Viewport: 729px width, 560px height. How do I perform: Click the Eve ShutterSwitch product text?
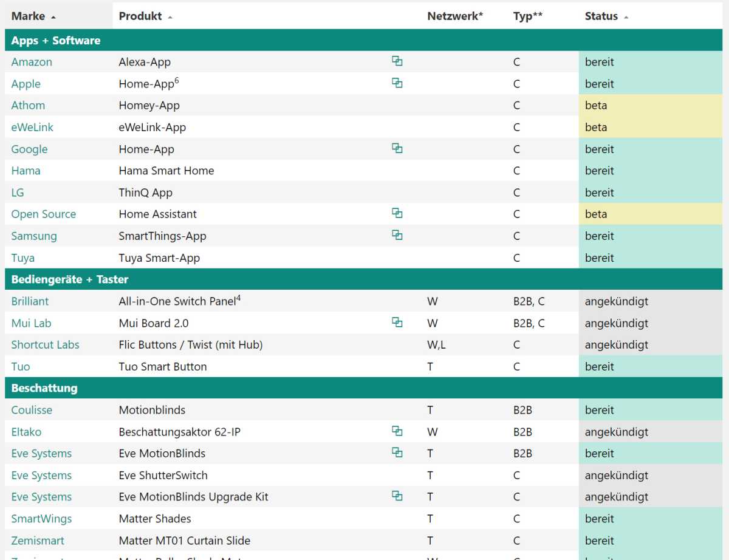163,475
